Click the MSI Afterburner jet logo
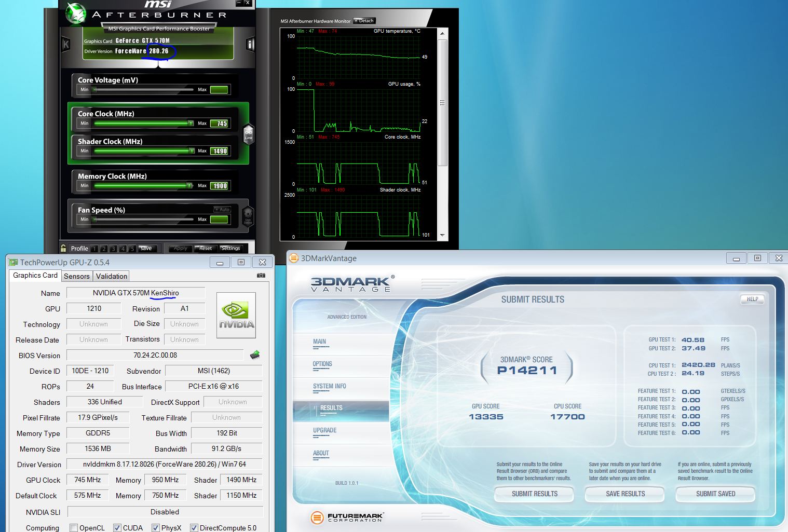Viewport: 788px width, 532px height. [x=76, y=13]
